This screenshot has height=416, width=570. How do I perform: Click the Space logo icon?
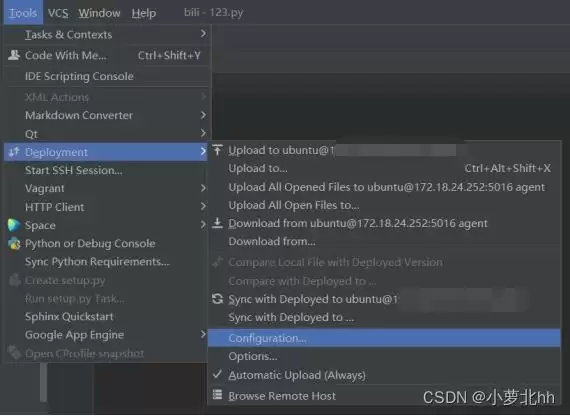pyautogui.click(x=14, y=225)
